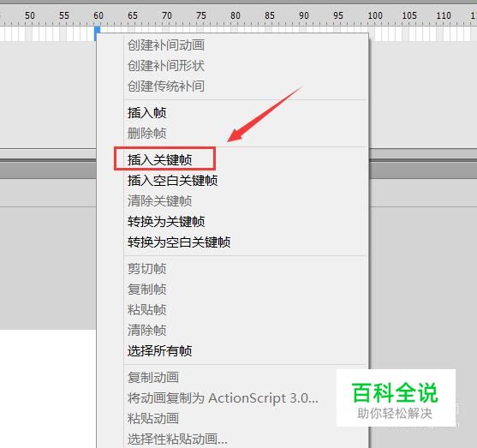Click frame number 100 on the timeline ruler

coord(375,15)
